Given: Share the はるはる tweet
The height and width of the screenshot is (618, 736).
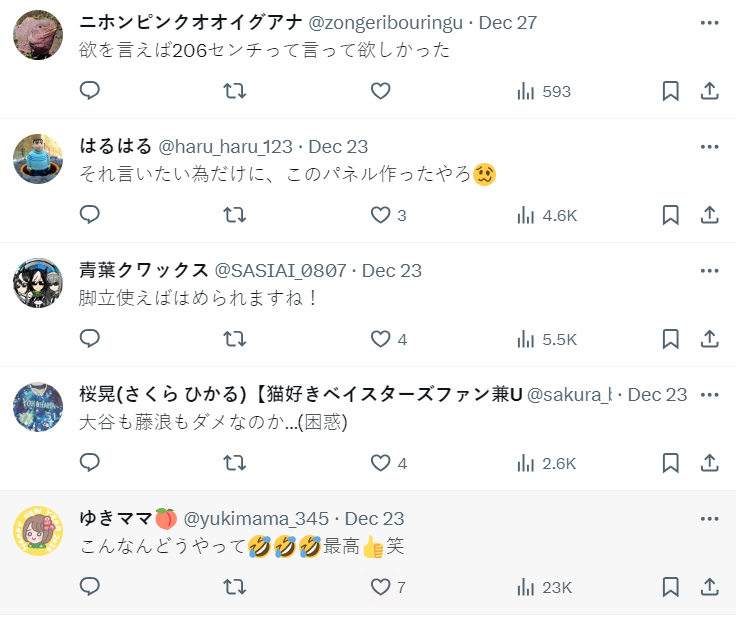Looking at the screenshot, I should pos(709,215).
